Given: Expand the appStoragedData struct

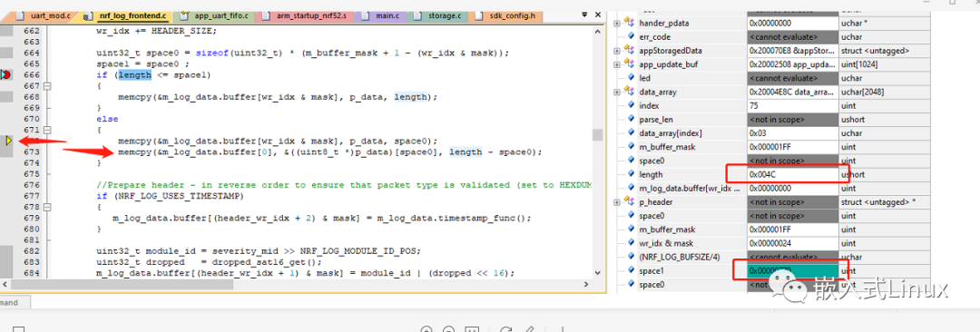Looking at the screenshot, I should (617, 51).
